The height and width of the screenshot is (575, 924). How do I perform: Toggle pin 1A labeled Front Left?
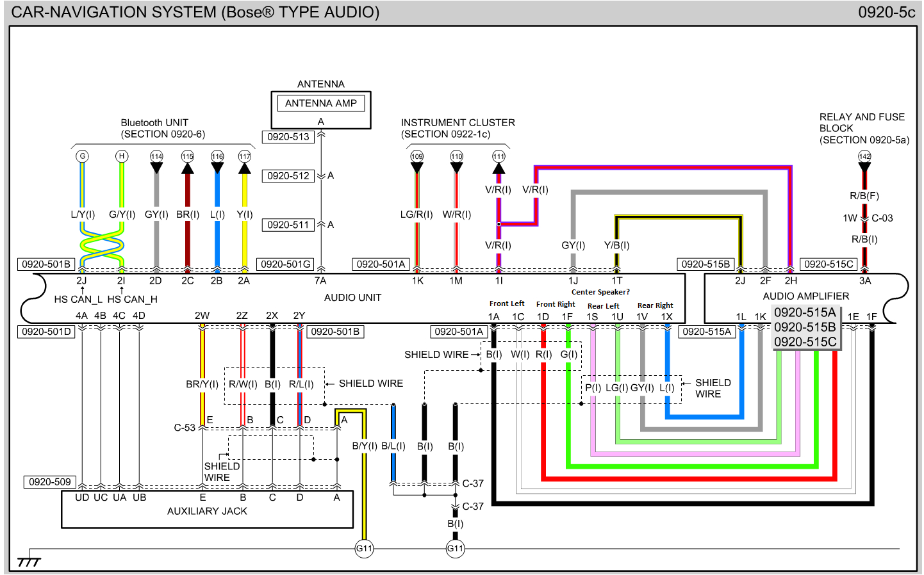point(493,316)
